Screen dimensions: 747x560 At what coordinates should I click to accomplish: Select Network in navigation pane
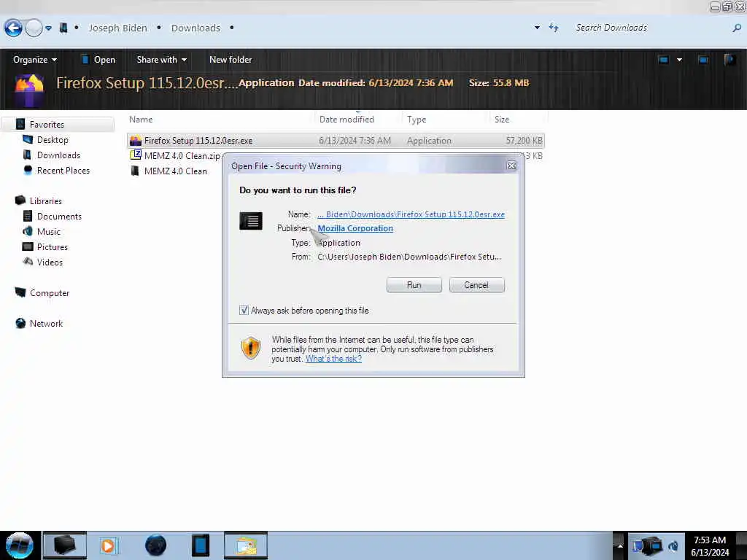[x=46, y=323]
